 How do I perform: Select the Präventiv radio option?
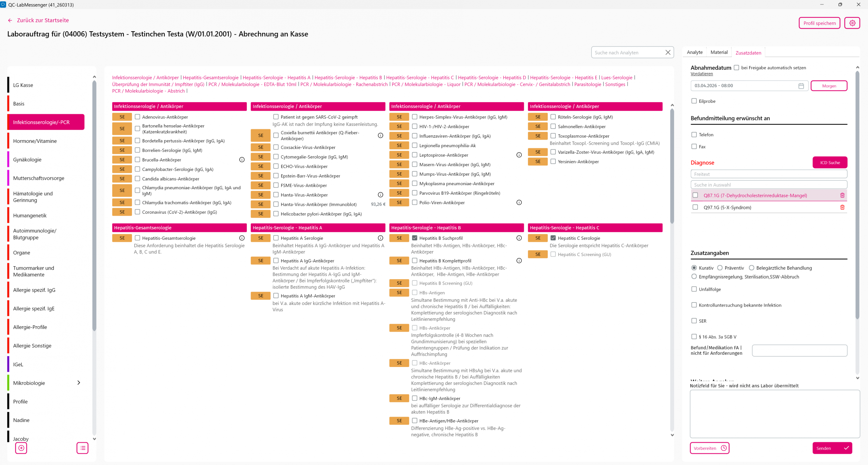[x=720, y=268]
